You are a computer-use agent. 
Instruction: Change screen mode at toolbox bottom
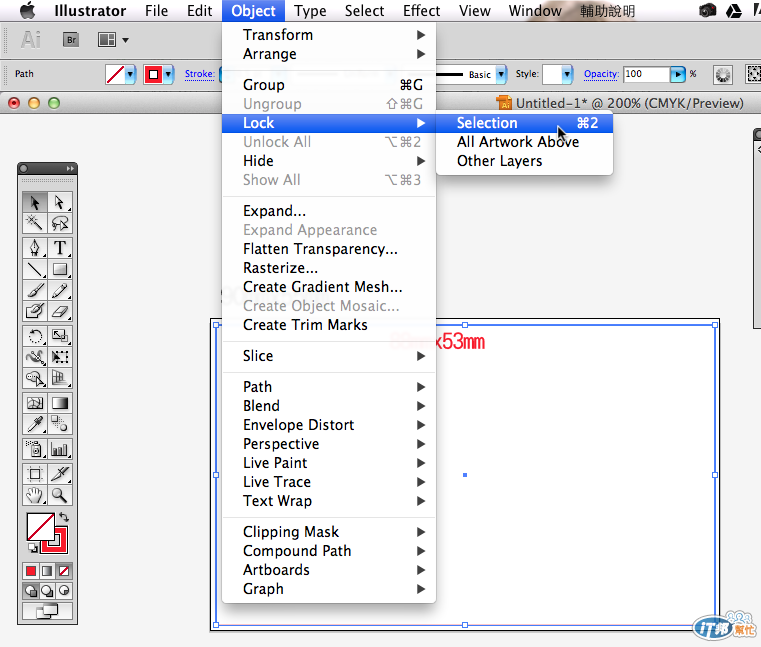click(47, 611)
